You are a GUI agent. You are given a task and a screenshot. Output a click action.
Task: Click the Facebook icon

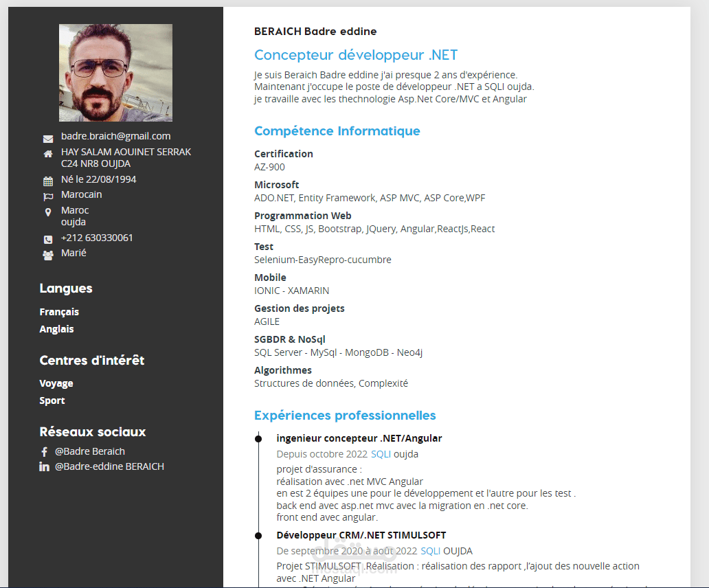44,451
